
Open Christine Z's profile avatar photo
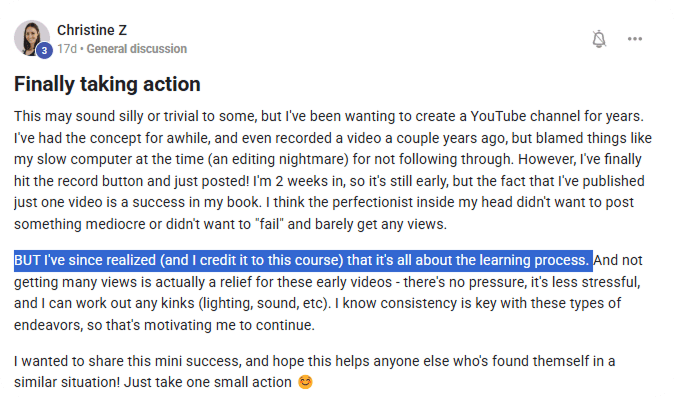point(31,38)
